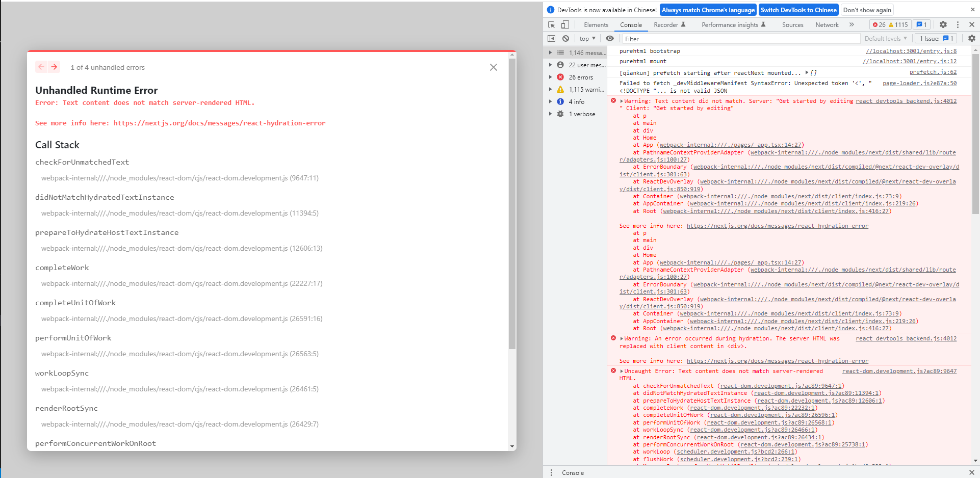
Task: Open the more tabs chevron after Network
Action: [x=852, y=24]
